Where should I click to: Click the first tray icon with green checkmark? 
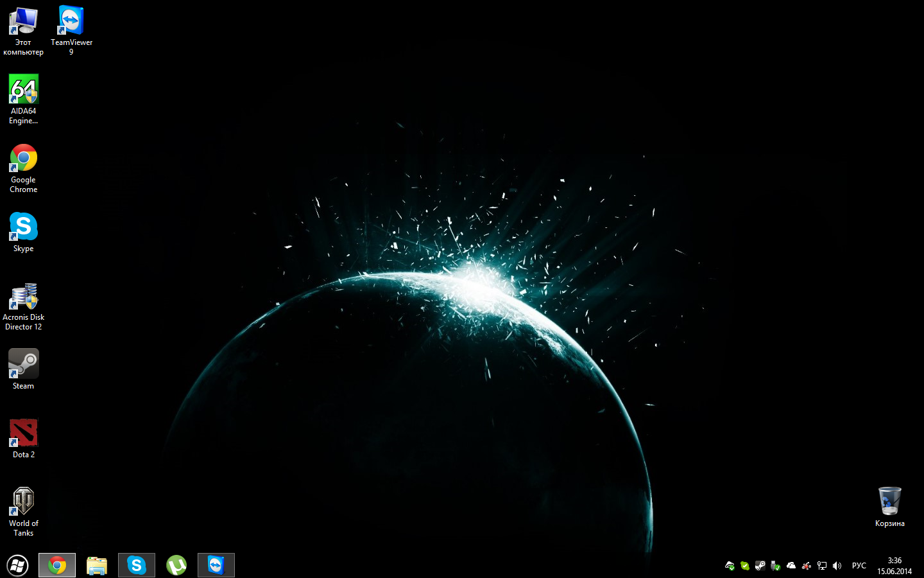point(730,566)
